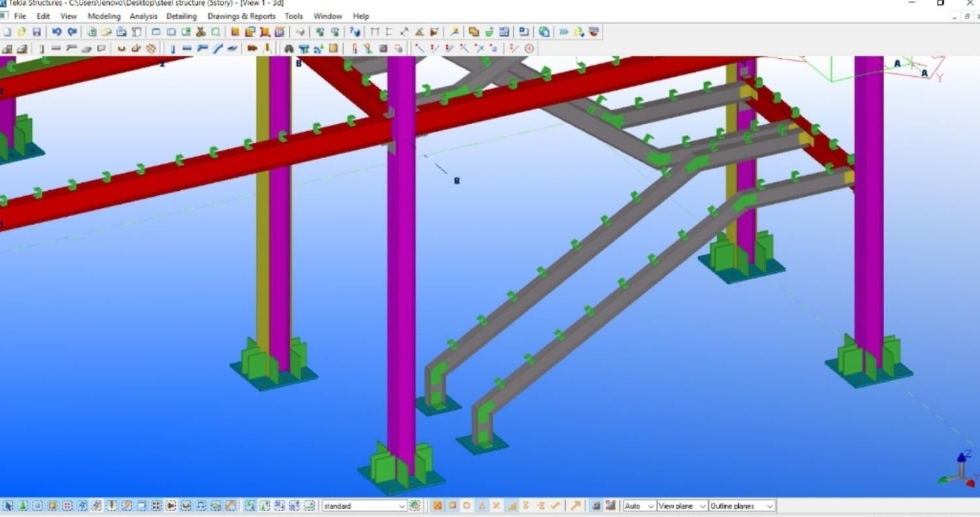Select the blue steel column tool
The image size is (980, 517).
[x=172, y=48]
